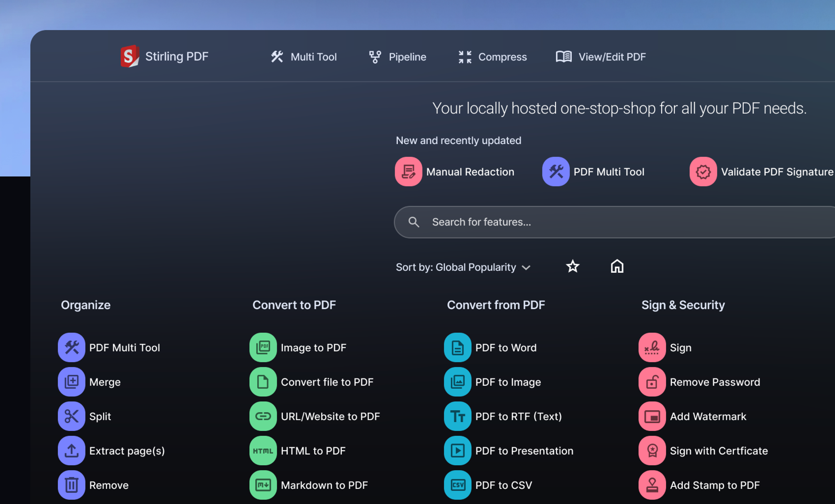Open the Manual Redaction tool icon
Screen dimensions: 835x504
(x=408, y=172)
